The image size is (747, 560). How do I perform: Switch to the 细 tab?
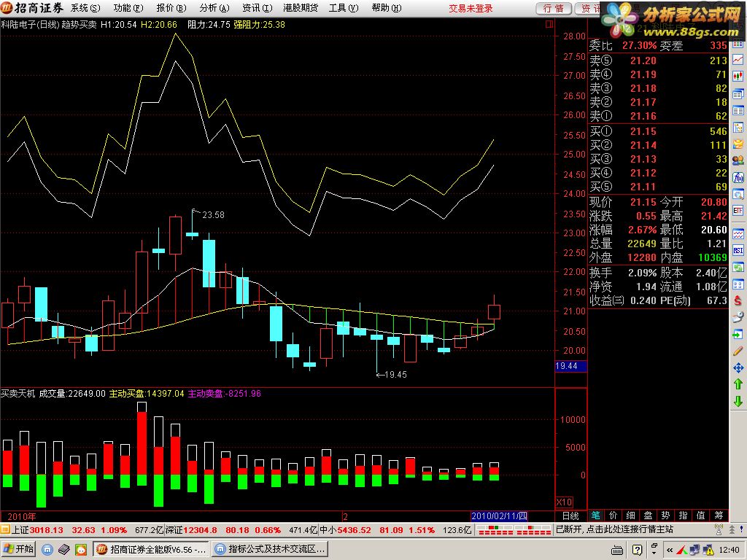[631, 516]
